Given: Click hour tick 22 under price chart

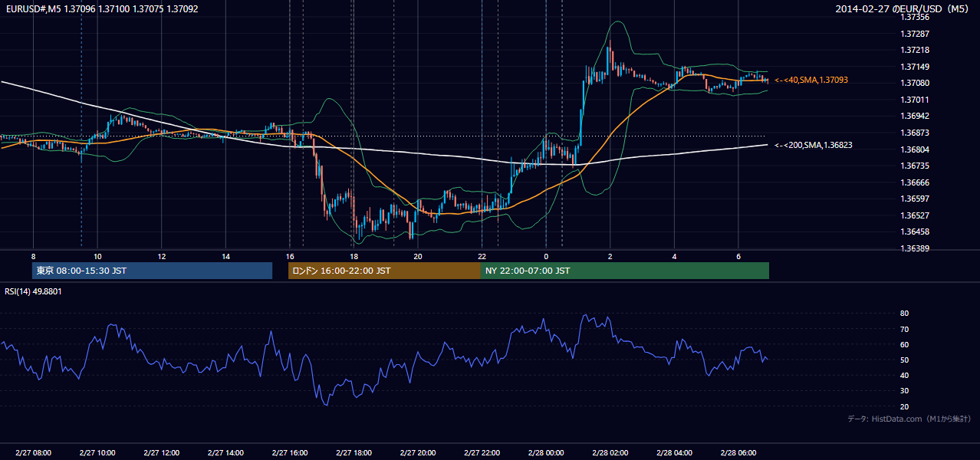Looking at the screenshot, I should point(482,256).
